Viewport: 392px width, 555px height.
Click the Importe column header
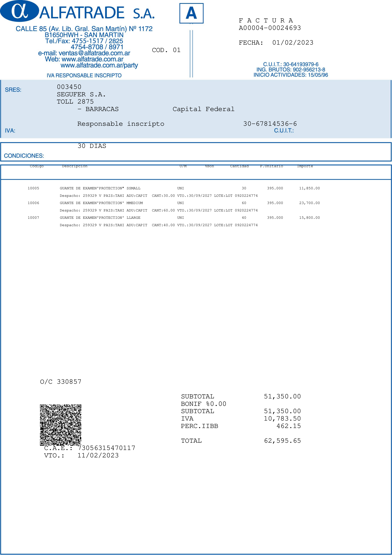click(305, 166)
